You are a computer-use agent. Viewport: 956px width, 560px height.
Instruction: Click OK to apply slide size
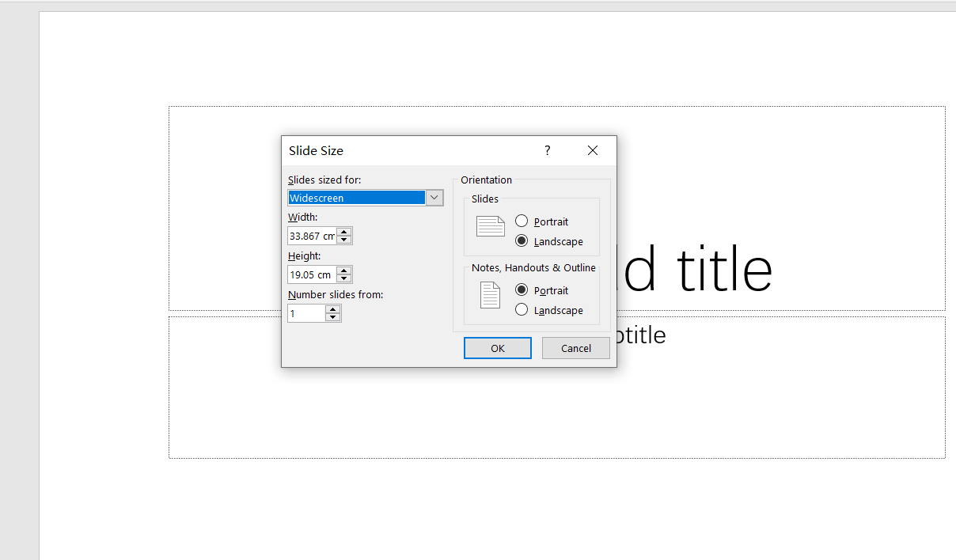[x=497, y=347]
